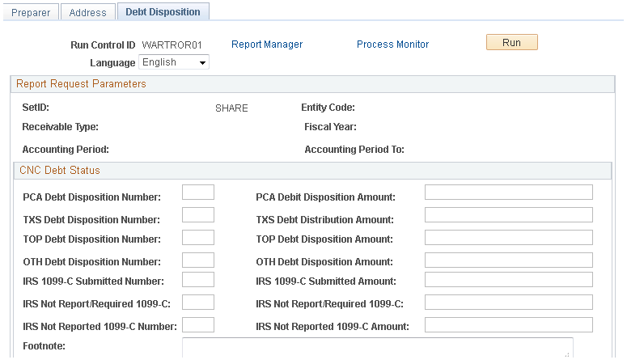
Task: Focus the TXS Debt Distribution Amount field
Action: coord(509,215)
